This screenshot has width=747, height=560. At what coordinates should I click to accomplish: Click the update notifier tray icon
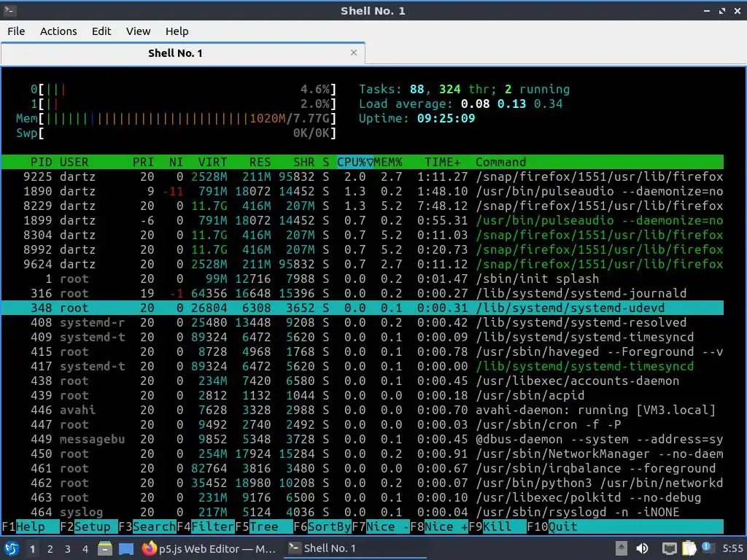pyautogui.click(x=706, y=548)
